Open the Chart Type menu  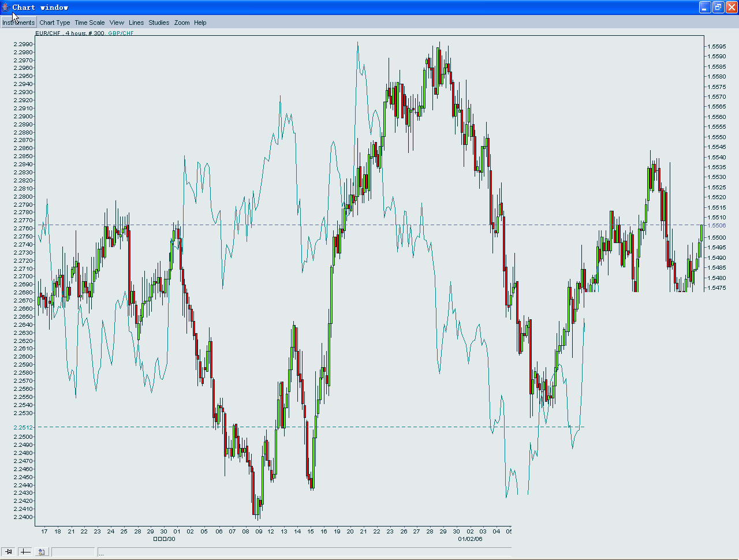pos(55,23)
